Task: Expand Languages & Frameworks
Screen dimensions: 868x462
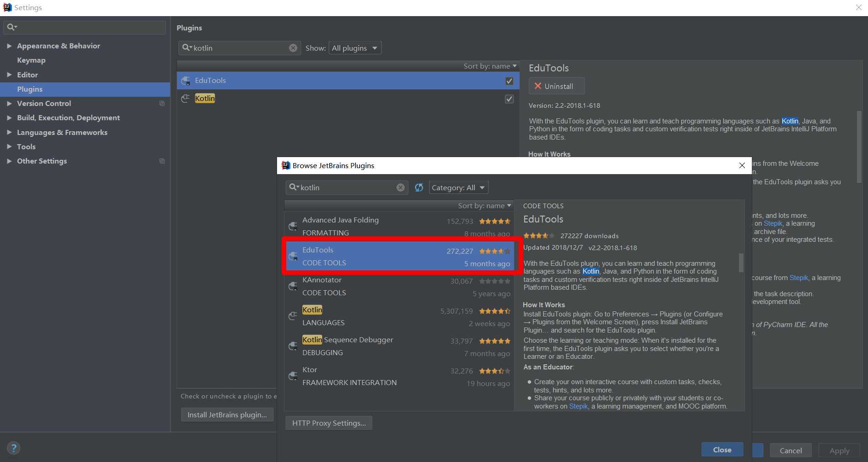Action: tap(9, 132)
